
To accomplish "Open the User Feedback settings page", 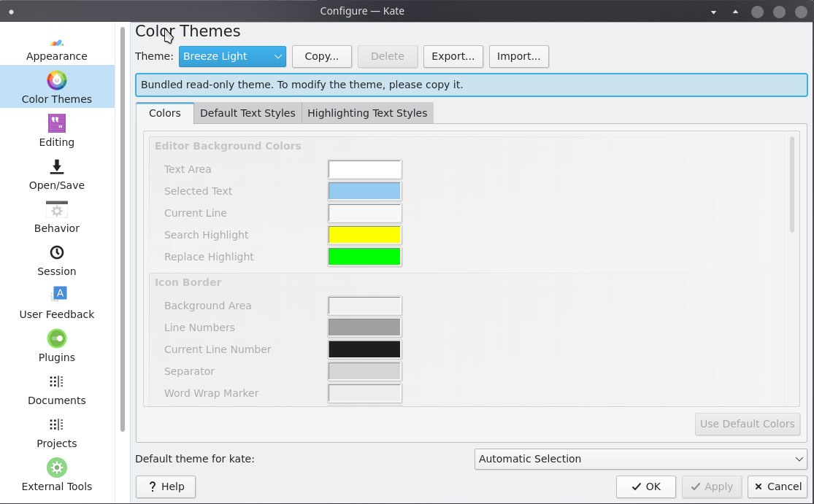I will pyautogui.click(x=57, y=303).
